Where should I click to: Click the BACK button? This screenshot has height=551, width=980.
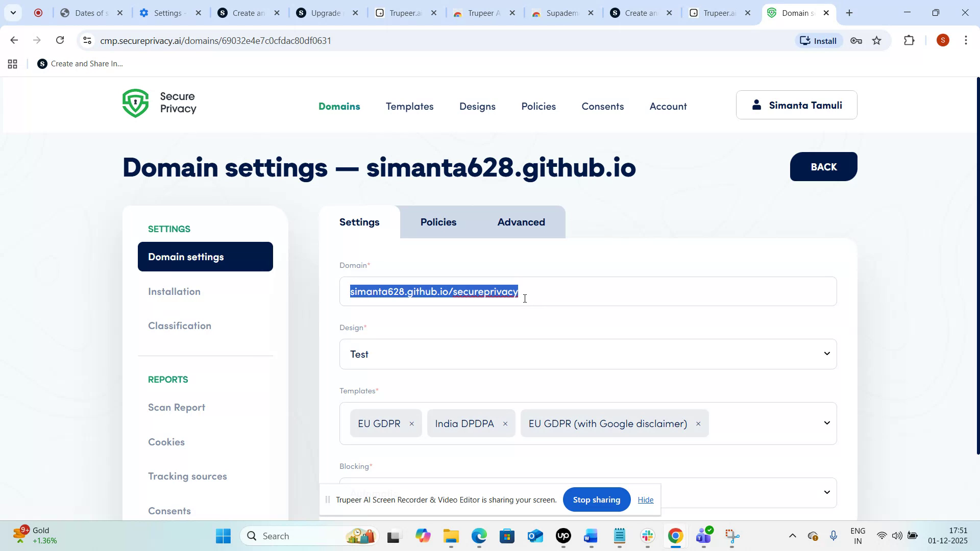tap(823, 166)
